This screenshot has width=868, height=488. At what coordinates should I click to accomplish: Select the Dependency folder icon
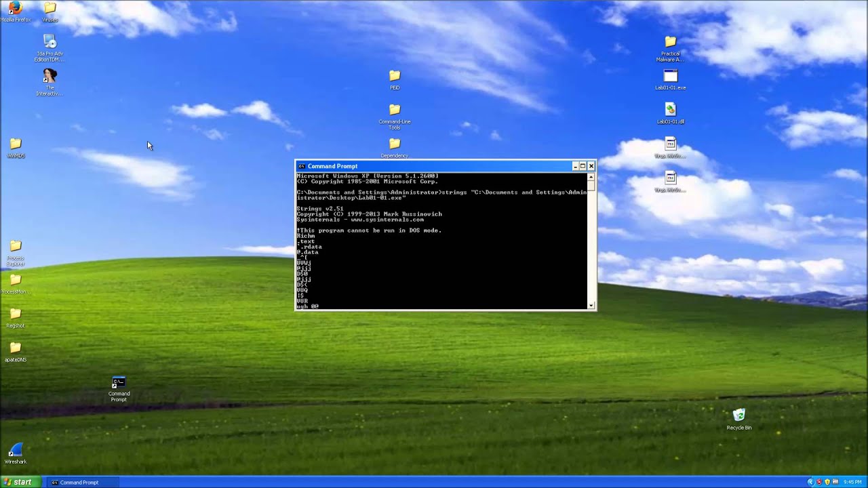(x=395, y=148)
